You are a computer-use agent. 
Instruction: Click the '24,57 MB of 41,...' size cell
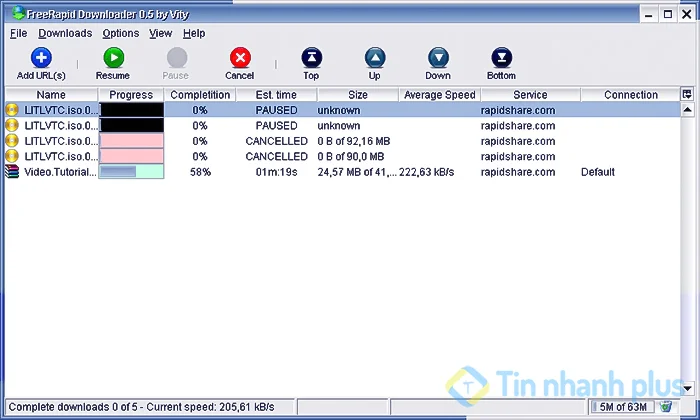pos(357,172)
